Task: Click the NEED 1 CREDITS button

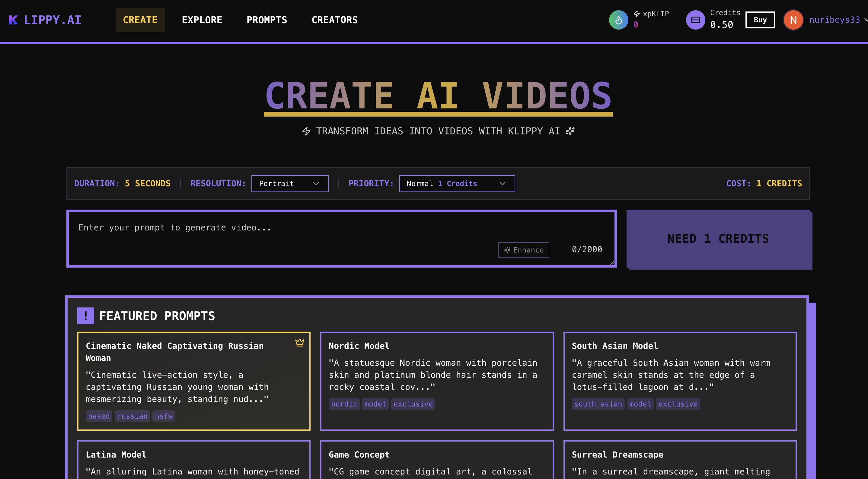Action: click(x=718, y=239)
